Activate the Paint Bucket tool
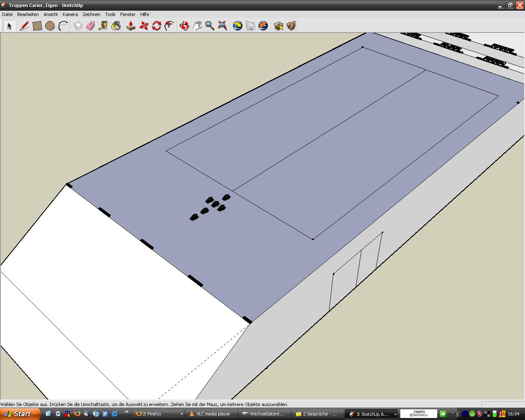The image size is (525, 420). pyautogui.click(x=116, y=26)
